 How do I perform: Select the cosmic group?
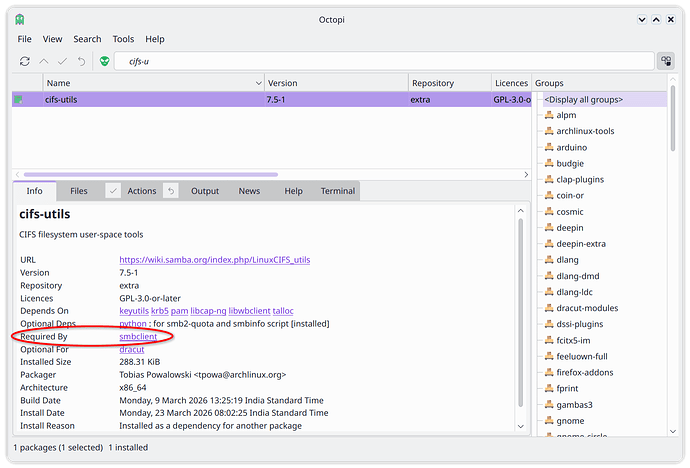(569, 212)
